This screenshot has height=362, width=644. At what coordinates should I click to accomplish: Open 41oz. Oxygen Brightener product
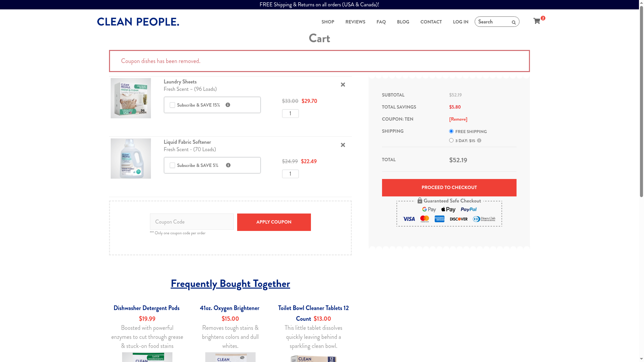pyautogui.click(x=230, y=308)
